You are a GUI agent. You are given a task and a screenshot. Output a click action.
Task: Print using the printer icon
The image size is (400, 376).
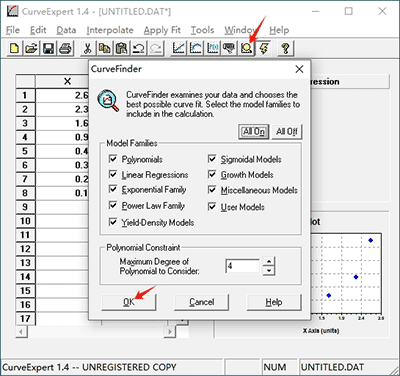pos(65,49)
